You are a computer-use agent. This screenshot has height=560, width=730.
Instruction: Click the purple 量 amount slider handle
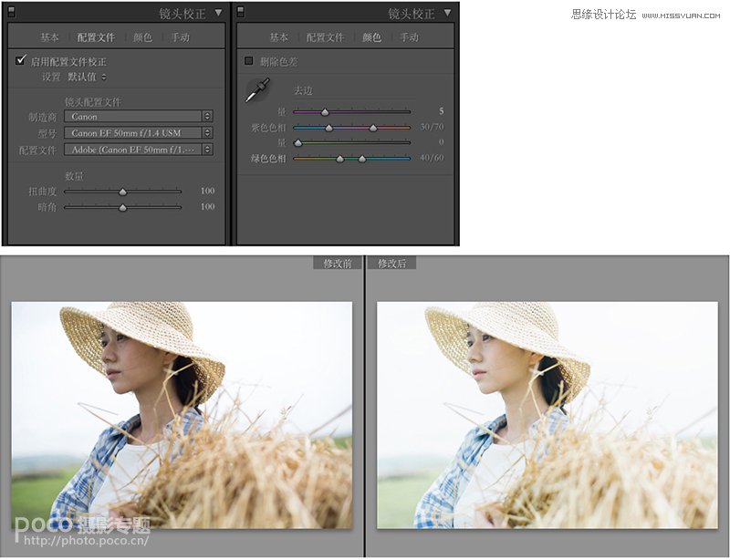tap(325, 112)
